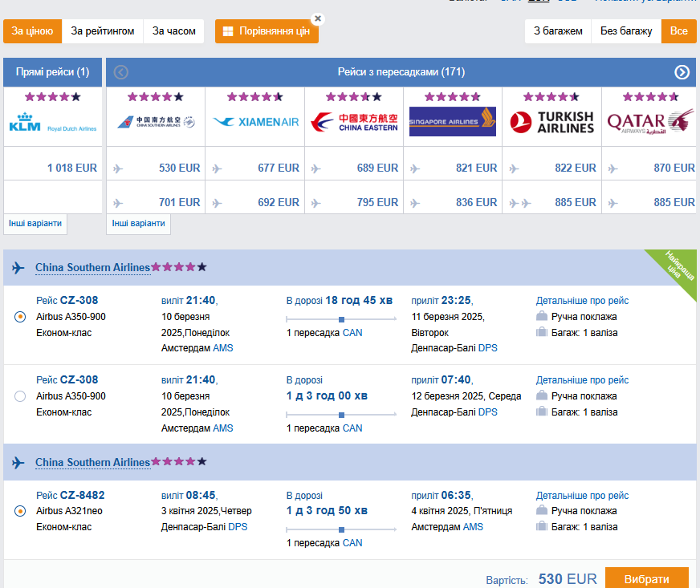Open Детальніше про рейс for 18 год 45 хв flight
The image size is (700, 588).
tap(582, 301)
